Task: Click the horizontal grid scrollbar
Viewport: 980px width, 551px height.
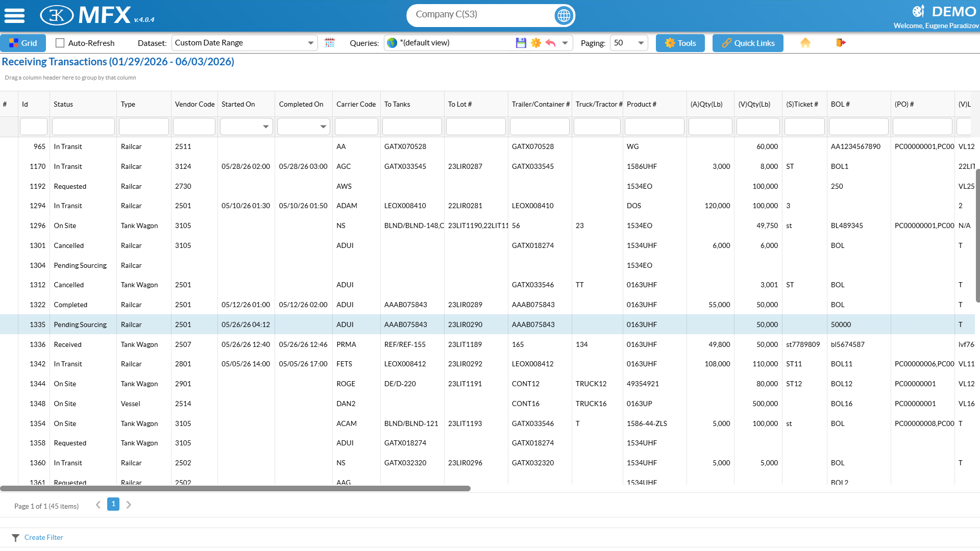Action: tap(235, 489)
